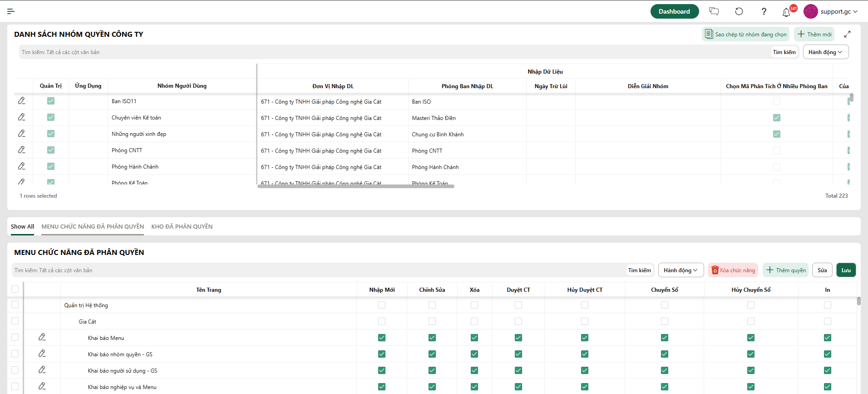Switch to MENU CHỨC NĂNG ĐÃ PHÂN QUYỀN tab

click(93, 226)
